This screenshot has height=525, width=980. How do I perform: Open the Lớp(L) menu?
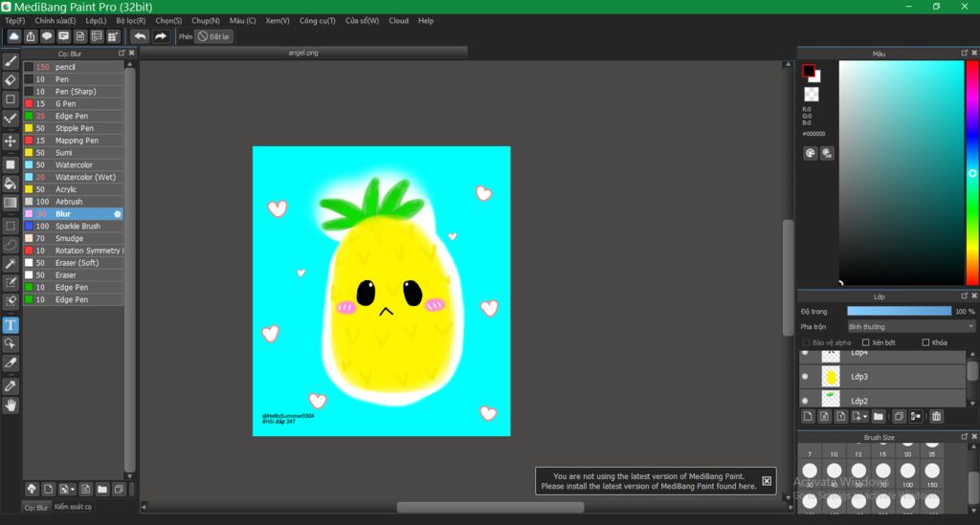pos(96,21)
